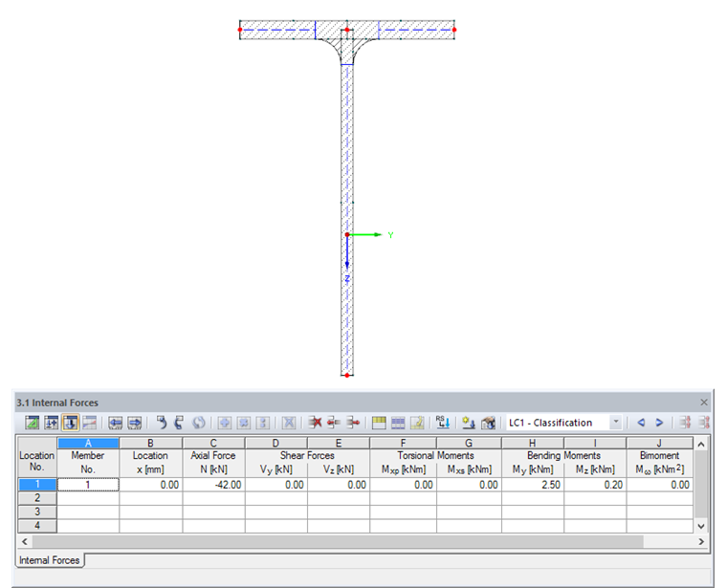727x588 pixels.
Task: Click the vertical scrollbar up arrow
Action: [x=701, y=444]
